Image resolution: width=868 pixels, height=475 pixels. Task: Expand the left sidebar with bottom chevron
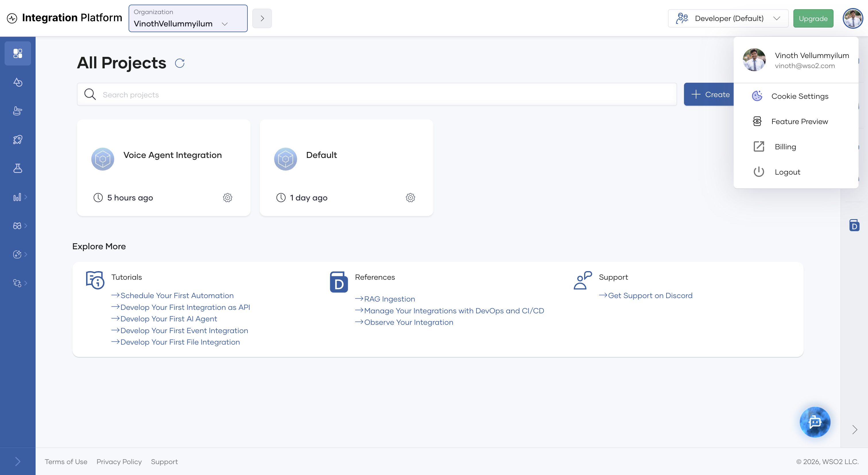point(18,461)
